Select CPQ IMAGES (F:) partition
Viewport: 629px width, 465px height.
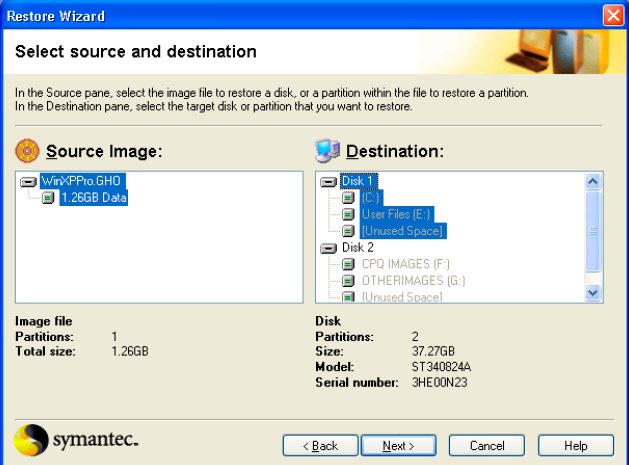click(x=406, y=264)
